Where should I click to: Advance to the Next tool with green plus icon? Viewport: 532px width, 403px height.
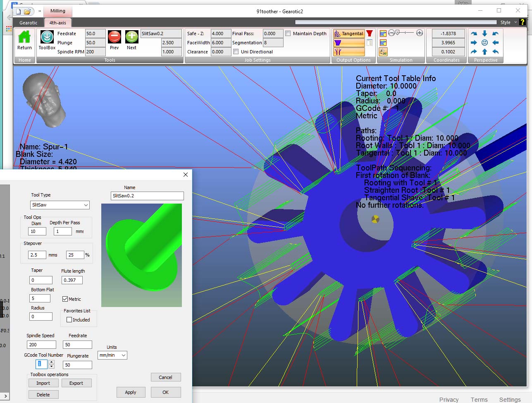[131, 38]
